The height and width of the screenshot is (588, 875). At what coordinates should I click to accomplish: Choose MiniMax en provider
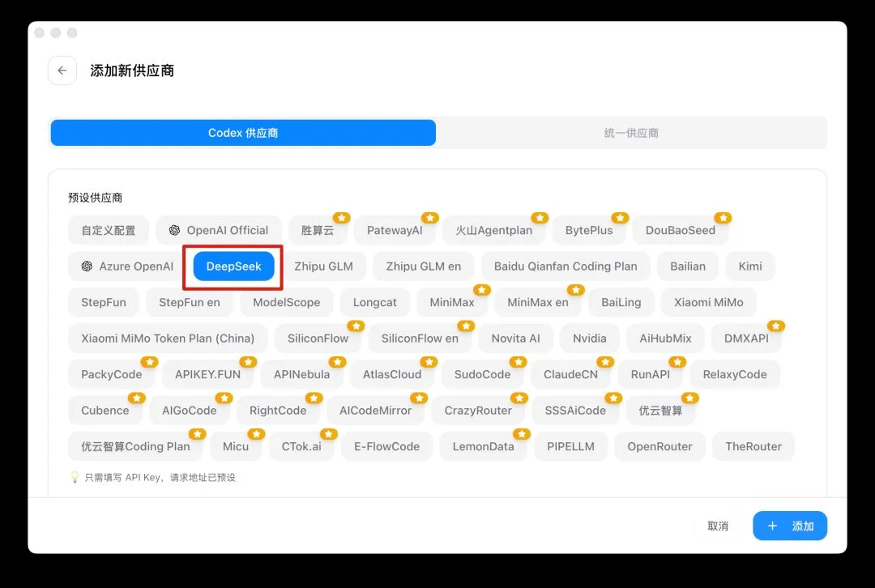pyautogui.click(x=538, y=302)
